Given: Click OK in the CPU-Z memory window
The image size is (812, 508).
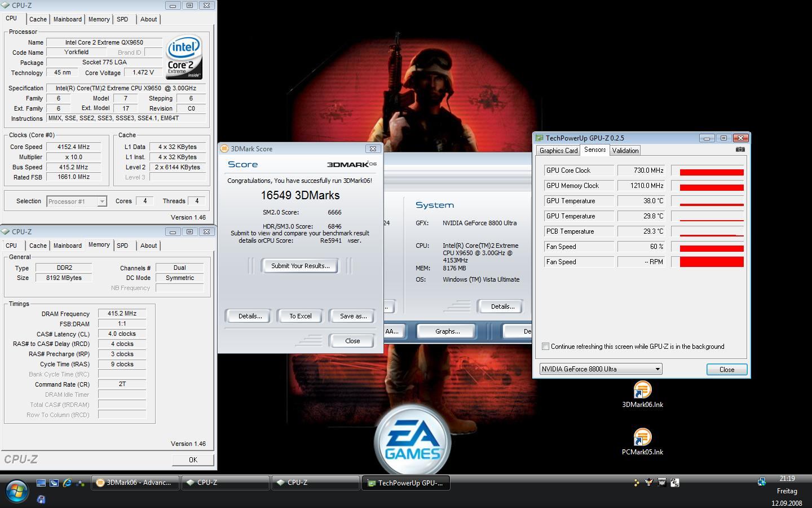Looking at the screenshot, I should coord(193,460).
